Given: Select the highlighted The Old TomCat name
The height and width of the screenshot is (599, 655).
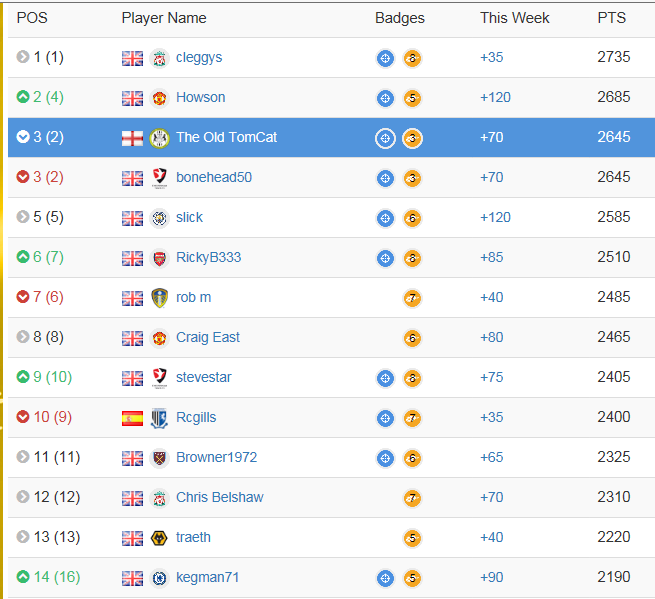Looking at the screenshot, I should click(x=226, y=137).
